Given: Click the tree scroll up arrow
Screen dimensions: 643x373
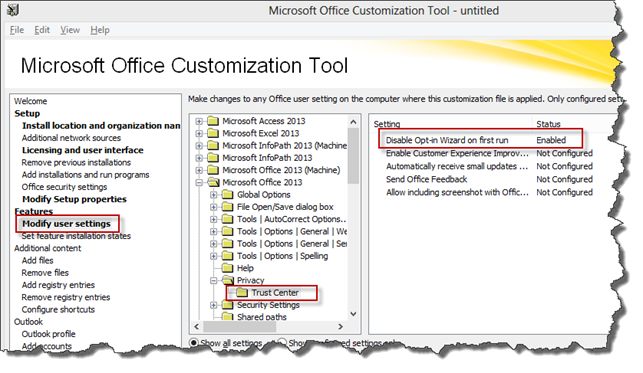Looking at the screenshot, I should click(353, 122).
